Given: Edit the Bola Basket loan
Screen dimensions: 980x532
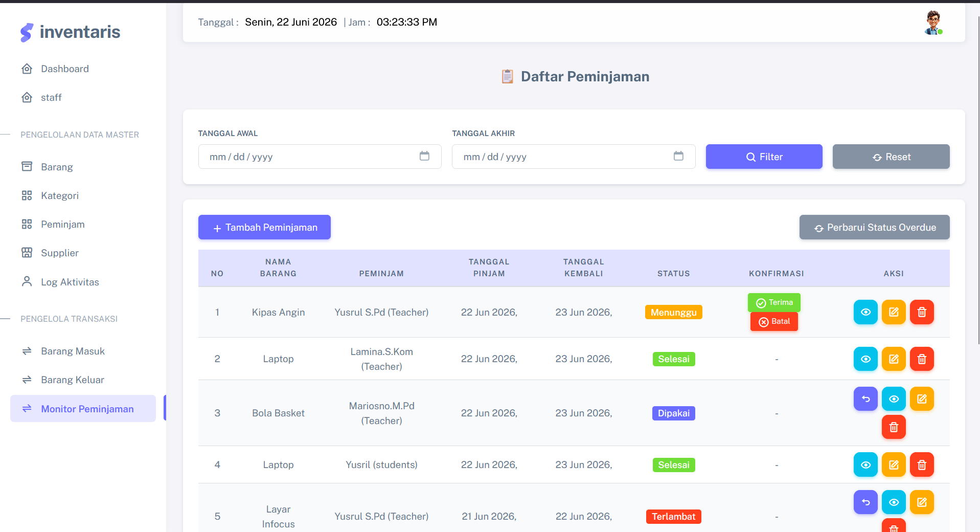Looking at the screenshot, I should point(922,399).
